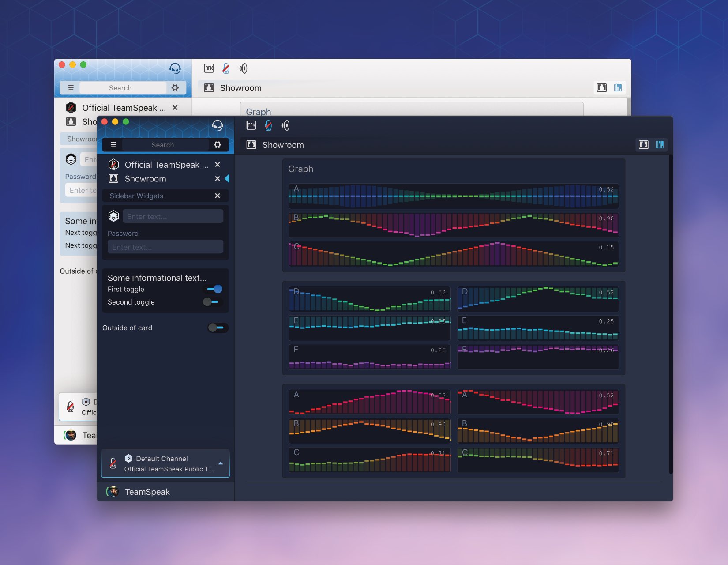Image resolution: width=728 pixels, height=565 pixels.
Task: Click the hexagon icon beside Default Channel
Action: click(128, 459)
